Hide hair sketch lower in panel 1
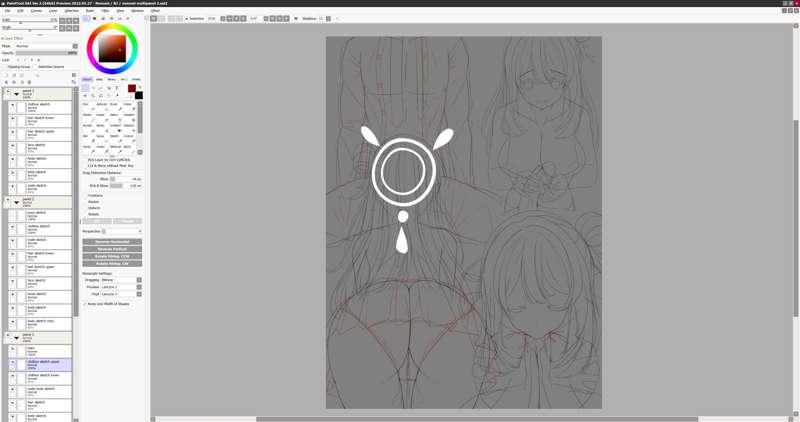The width and height of the screenshot is (800, 422). 13,119
